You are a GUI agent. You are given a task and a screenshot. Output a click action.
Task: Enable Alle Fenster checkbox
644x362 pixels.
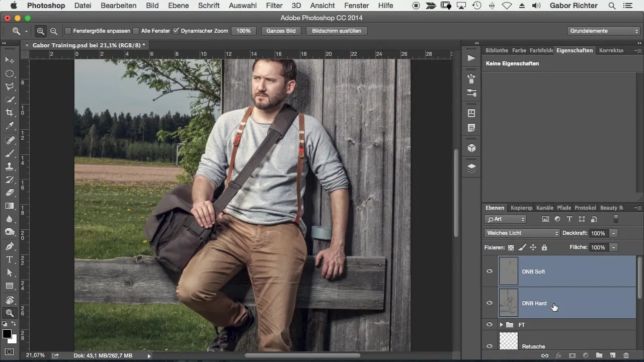(x=136, y=31)
